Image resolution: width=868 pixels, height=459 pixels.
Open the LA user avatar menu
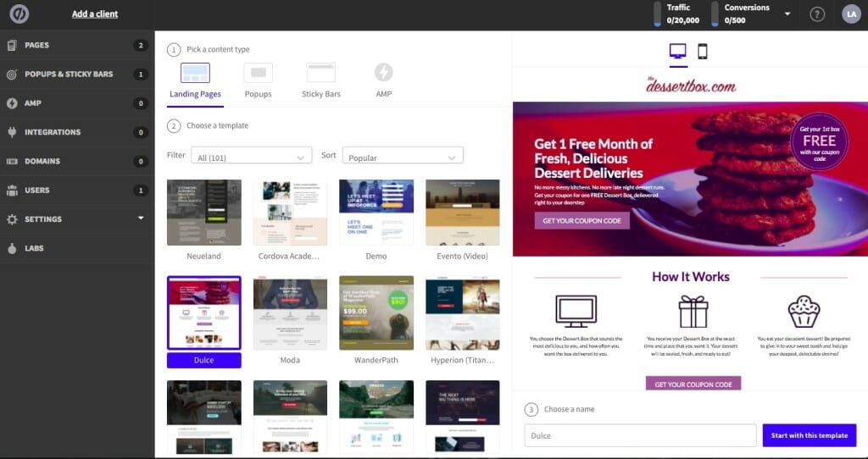(x=851, y=14)
